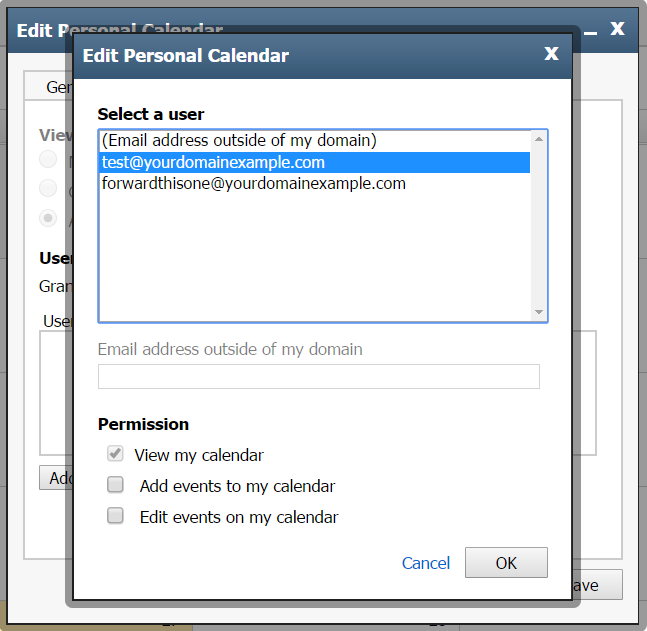Image resolution: width=647 pixels, height=631 pixels.
Task: Toggle the "View my calendar" checkbox
Action: 115,455
